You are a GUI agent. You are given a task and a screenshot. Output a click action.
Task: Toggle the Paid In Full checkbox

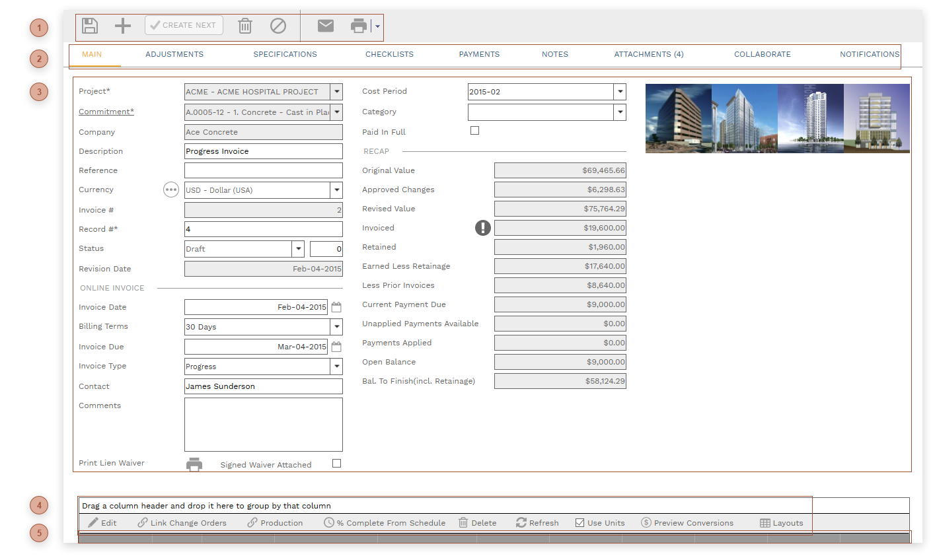(x=474, y=130)
